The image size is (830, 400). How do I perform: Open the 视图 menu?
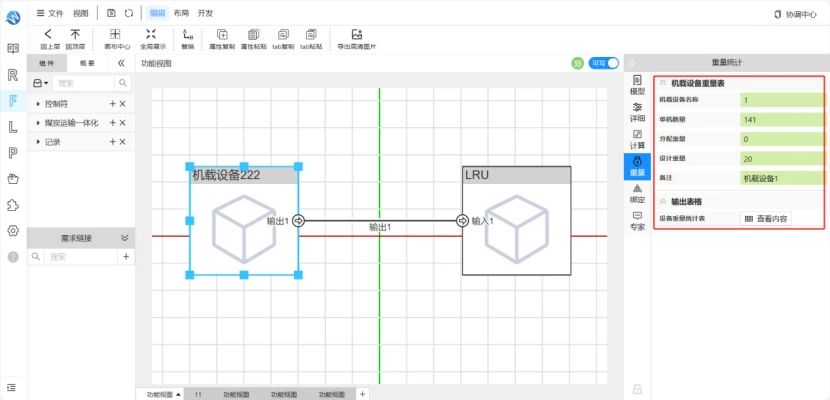pos(80,13)
